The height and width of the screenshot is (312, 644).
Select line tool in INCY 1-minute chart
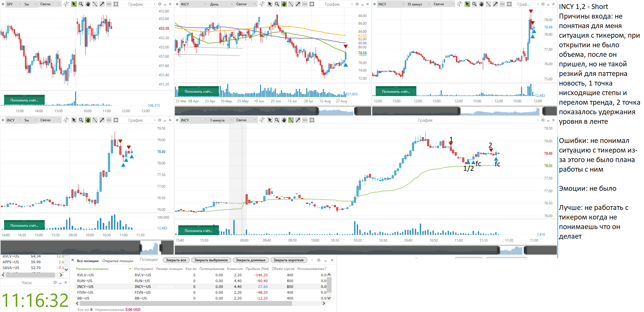pyautogui.click(x=291, y=120)
